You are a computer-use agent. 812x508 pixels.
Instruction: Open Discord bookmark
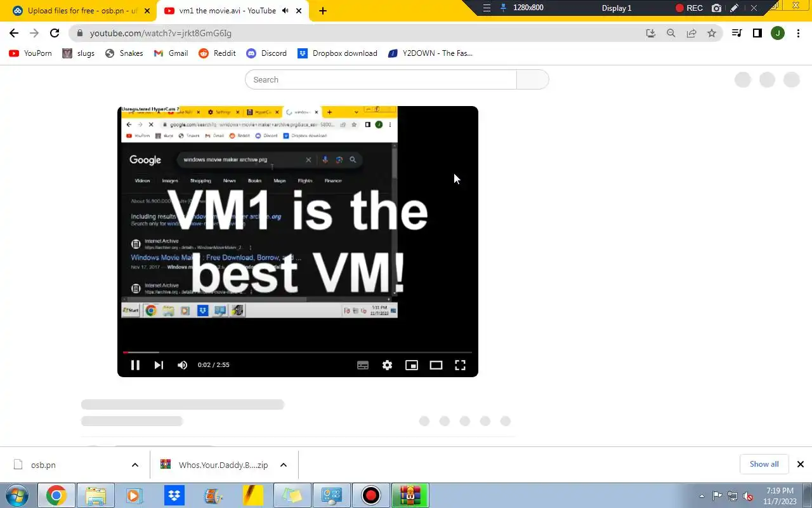click(x=266, y=53)
